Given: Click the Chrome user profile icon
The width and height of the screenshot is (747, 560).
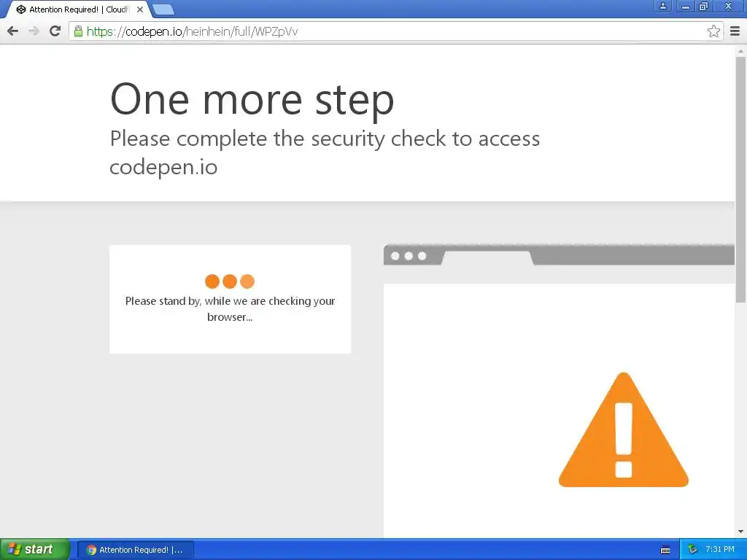Looking at the screenshot, I should [x=662, y=6].
